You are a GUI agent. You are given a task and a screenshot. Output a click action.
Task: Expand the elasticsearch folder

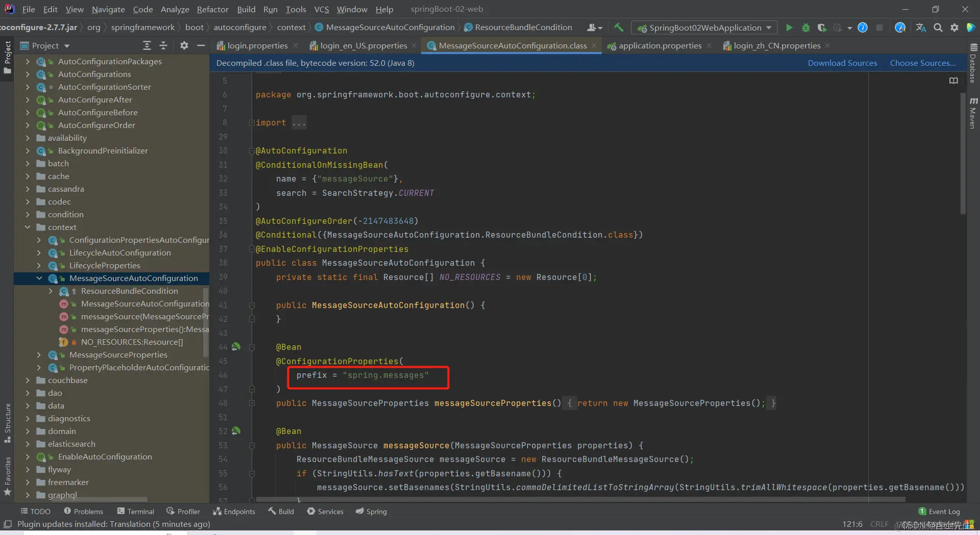(28, 444)
